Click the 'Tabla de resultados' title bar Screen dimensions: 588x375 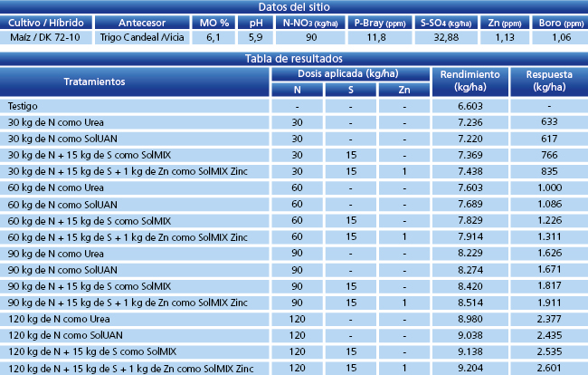tap(294, 59)
